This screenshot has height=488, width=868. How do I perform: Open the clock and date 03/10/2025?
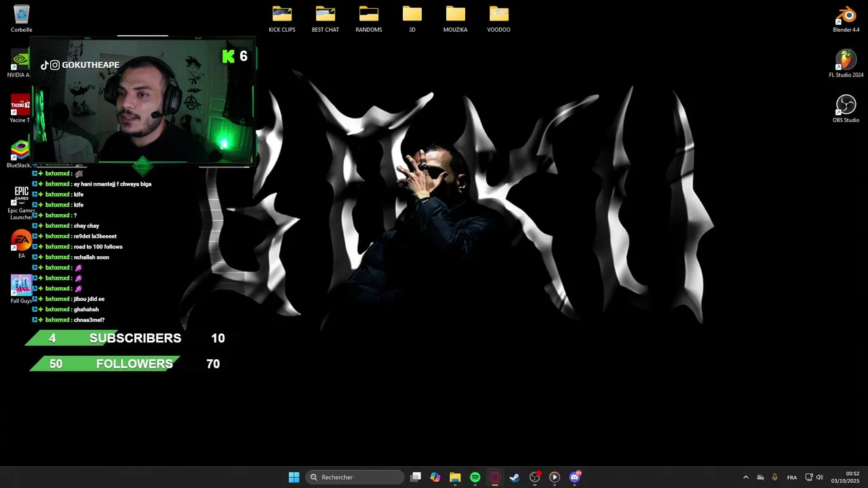tap(846, 477)
